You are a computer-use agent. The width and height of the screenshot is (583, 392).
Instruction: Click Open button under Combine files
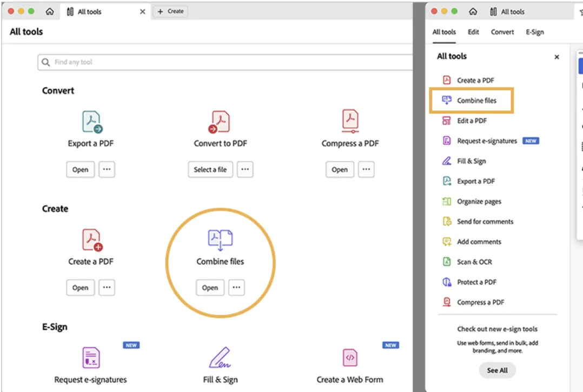[210, 287]
